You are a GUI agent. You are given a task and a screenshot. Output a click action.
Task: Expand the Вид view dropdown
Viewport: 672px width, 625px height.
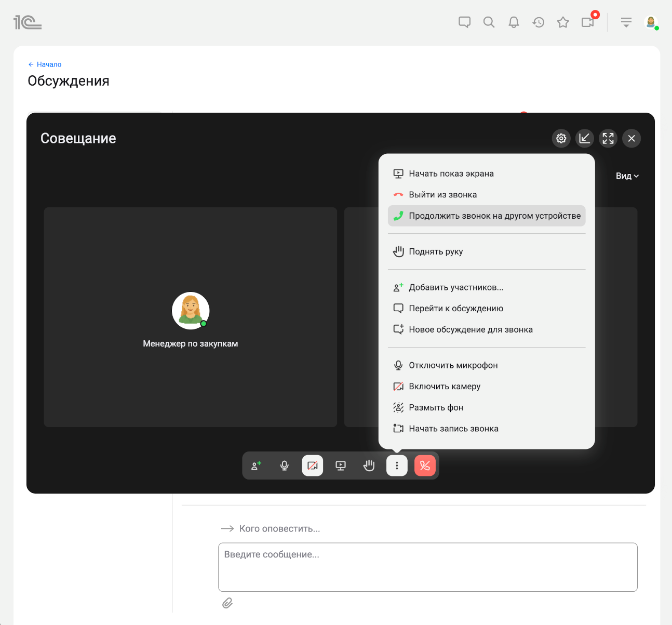pyautogui.click(x=627, y=176)
